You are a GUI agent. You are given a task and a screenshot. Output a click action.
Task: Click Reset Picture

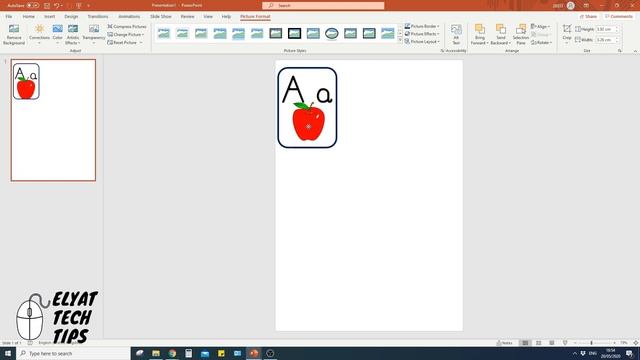pos(122,42)
